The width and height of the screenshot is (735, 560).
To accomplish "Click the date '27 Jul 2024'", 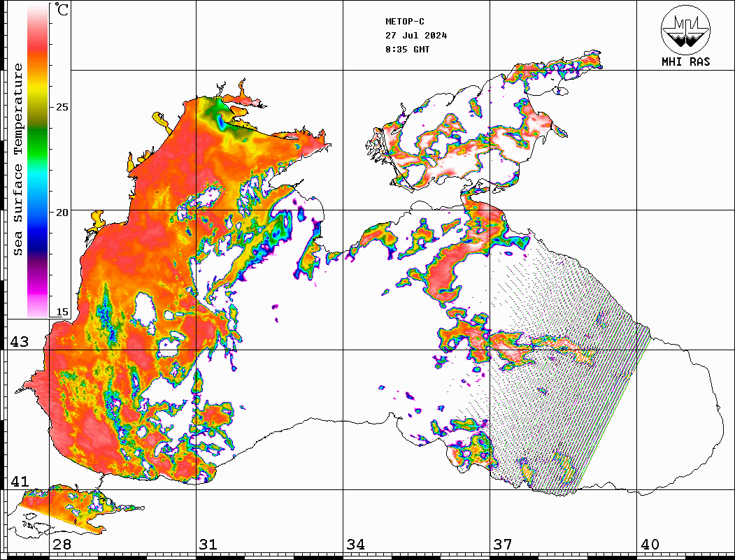I will pyautogui.click(x=416, y=36).
